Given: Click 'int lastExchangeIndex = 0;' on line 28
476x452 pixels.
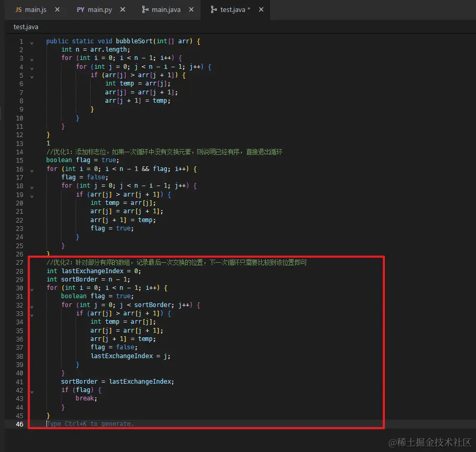Looking at the screenshot, I should coord(94,271).
